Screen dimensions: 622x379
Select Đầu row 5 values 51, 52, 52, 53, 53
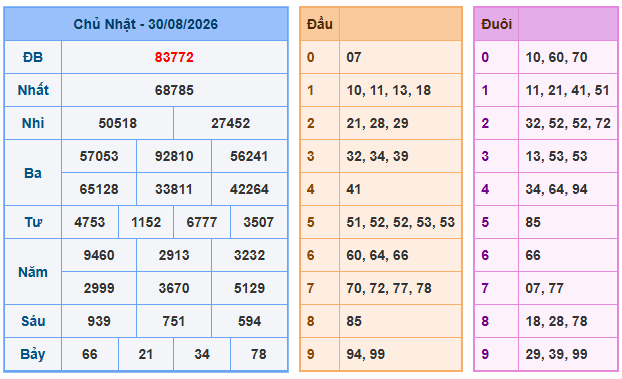point(401,222)
